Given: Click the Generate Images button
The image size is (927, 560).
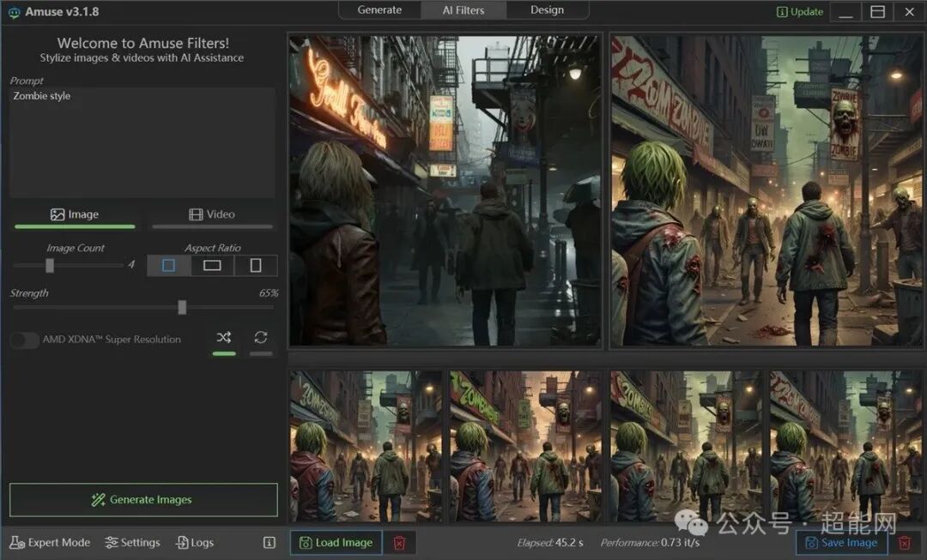Looking at the screenshot, I should point(143,500).
